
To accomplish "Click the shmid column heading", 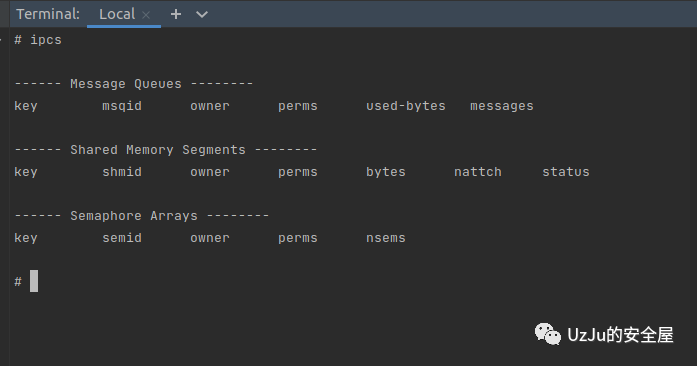I will 122,172.
